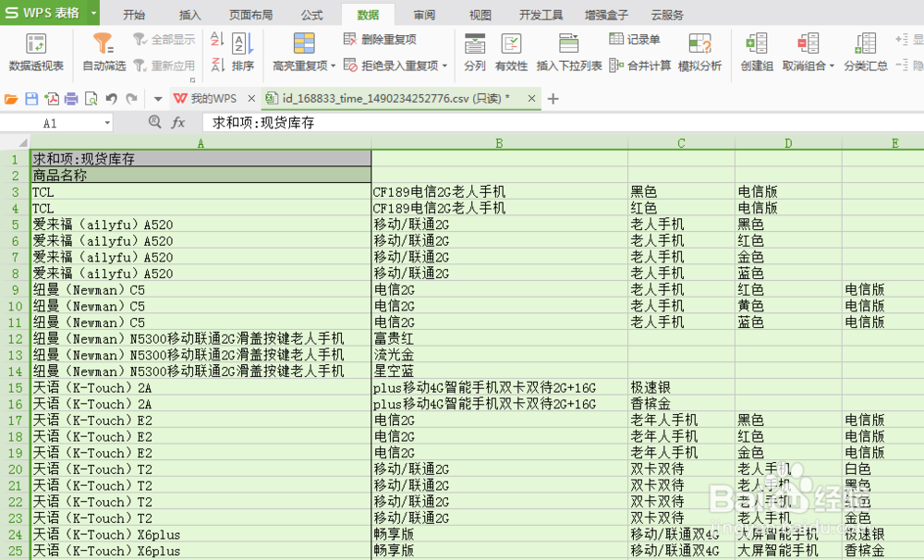Screen dimensions: 924x560
Task: Click 分类汇总 subtotal
Action: click(x=865, y=53)
